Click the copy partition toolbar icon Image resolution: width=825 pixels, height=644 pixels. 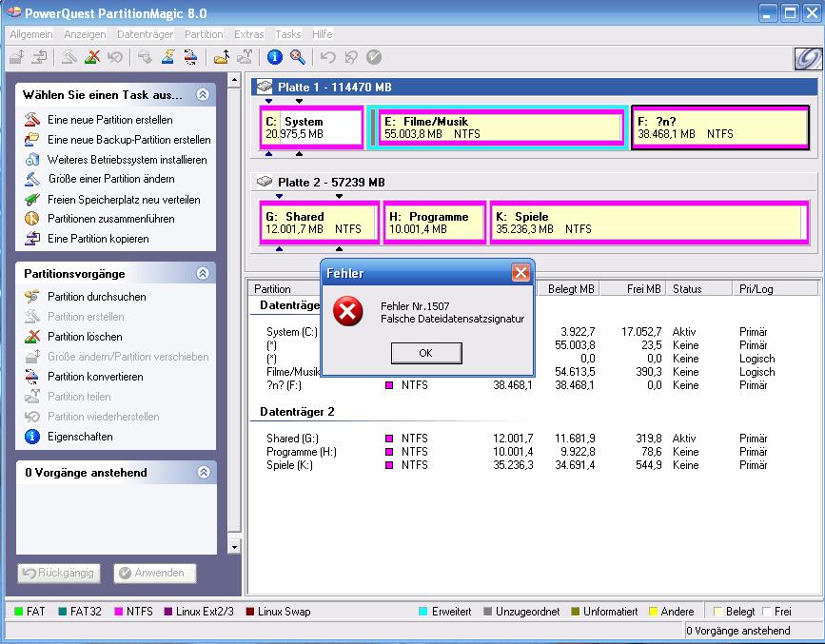tap(39, 57)
